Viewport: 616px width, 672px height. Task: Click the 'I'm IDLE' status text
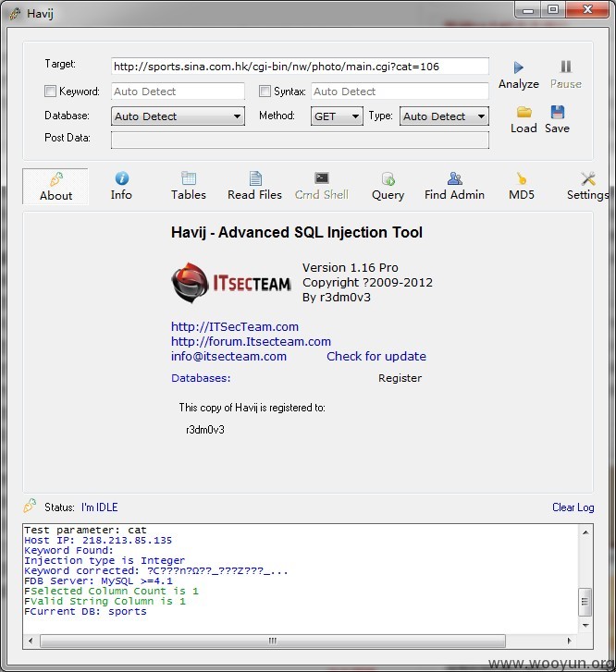pyautogui.click(x=100, y=507)
